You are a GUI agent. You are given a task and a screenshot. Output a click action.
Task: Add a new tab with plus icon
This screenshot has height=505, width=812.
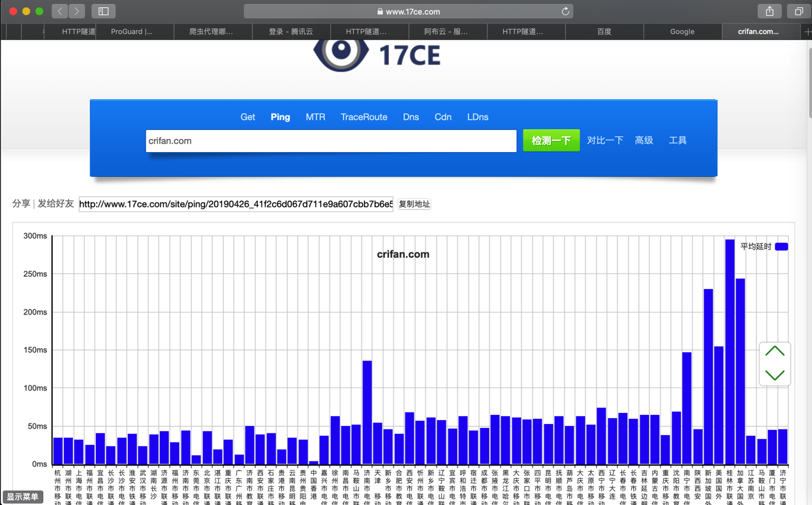(x=807, y=31)
